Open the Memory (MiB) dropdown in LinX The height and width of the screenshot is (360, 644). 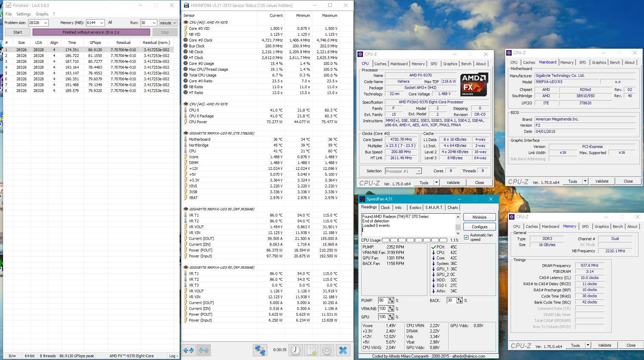[102, 23]
